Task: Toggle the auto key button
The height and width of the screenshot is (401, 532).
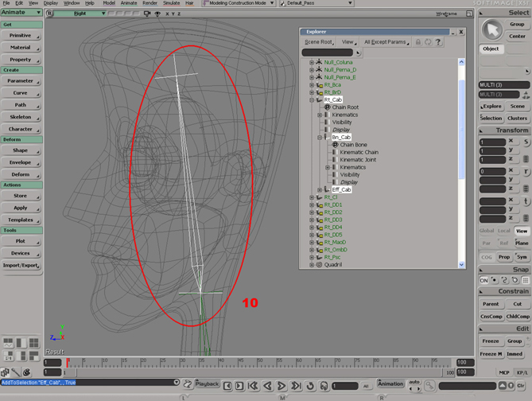Action: (x=414, y=383)
